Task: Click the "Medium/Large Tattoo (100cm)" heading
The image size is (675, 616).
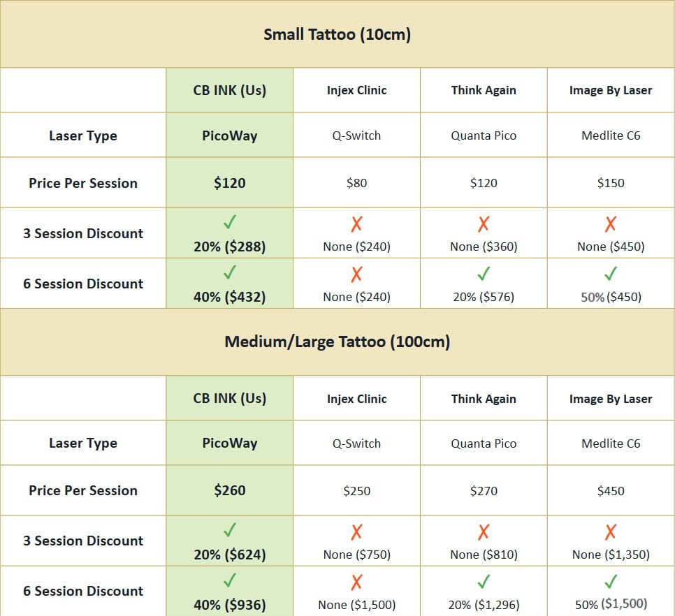Action: (337, 342)
